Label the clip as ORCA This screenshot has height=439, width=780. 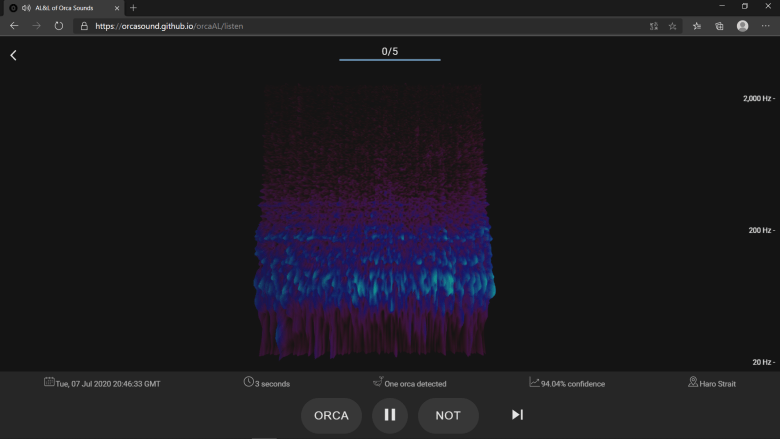[331, 415]
